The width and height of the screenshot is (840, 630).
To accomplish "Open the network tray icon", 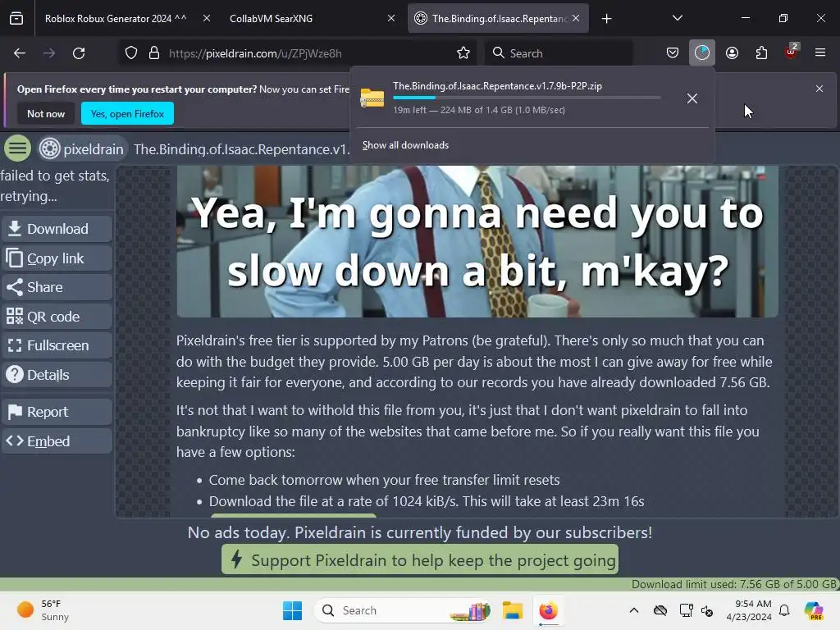I will pyautogui.click(x=686, y=610).
